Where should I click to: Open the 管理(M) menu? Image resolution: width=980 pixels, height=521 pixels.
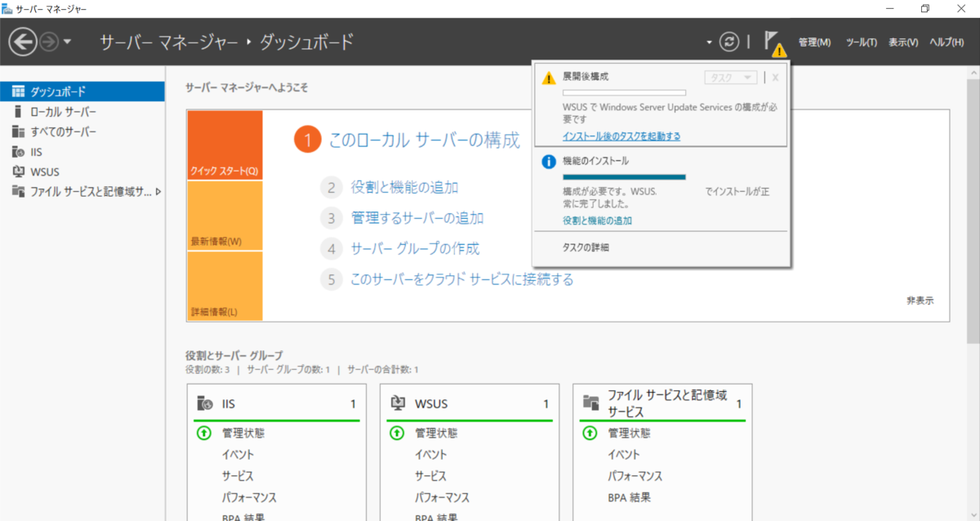[x=814, y=42]
